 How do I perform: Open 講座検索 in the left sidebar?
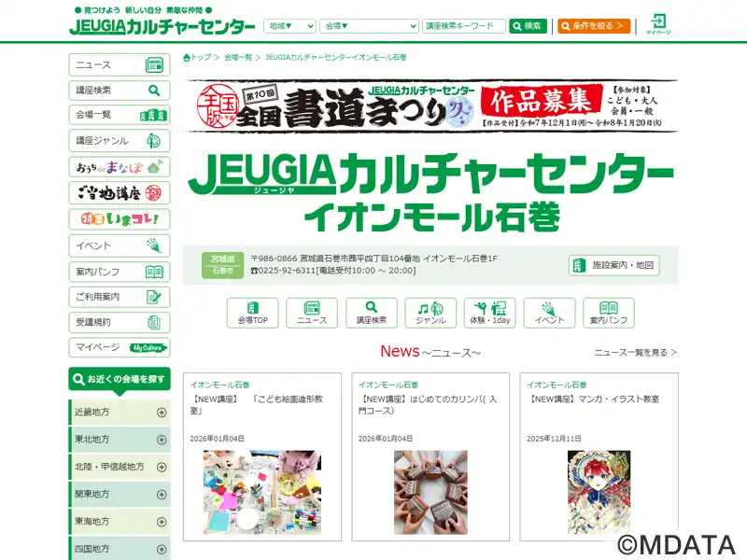point(120,90)
